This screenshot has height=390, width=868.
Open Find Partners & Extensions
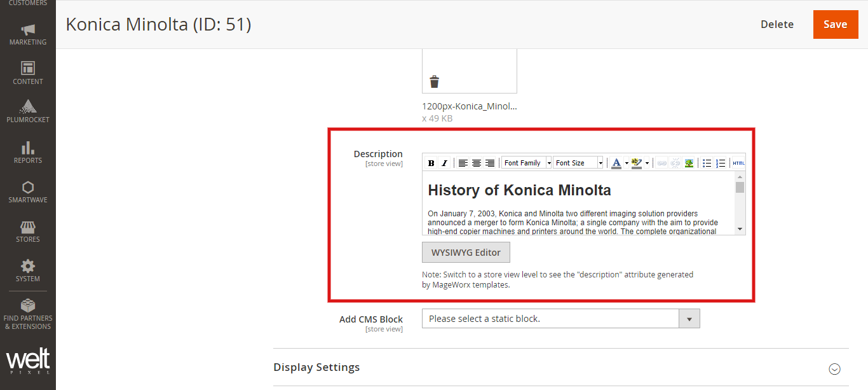click(28, 314)
